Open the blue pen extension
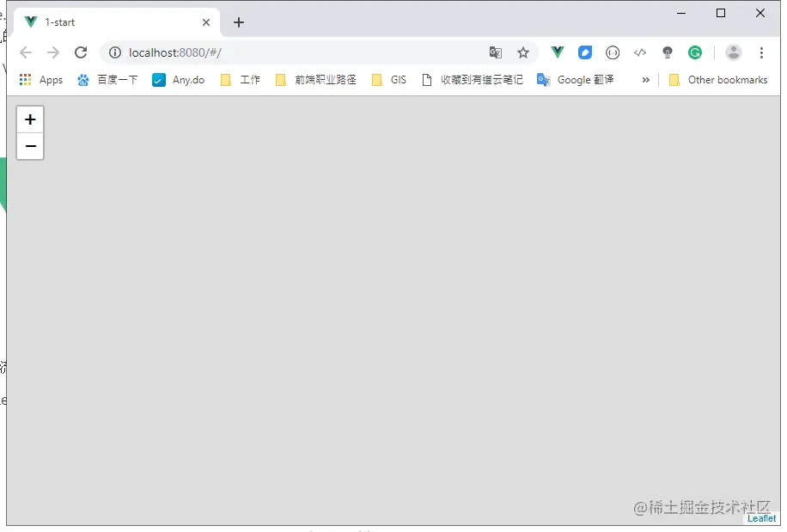Screen dimensions: 787x532 585,52
